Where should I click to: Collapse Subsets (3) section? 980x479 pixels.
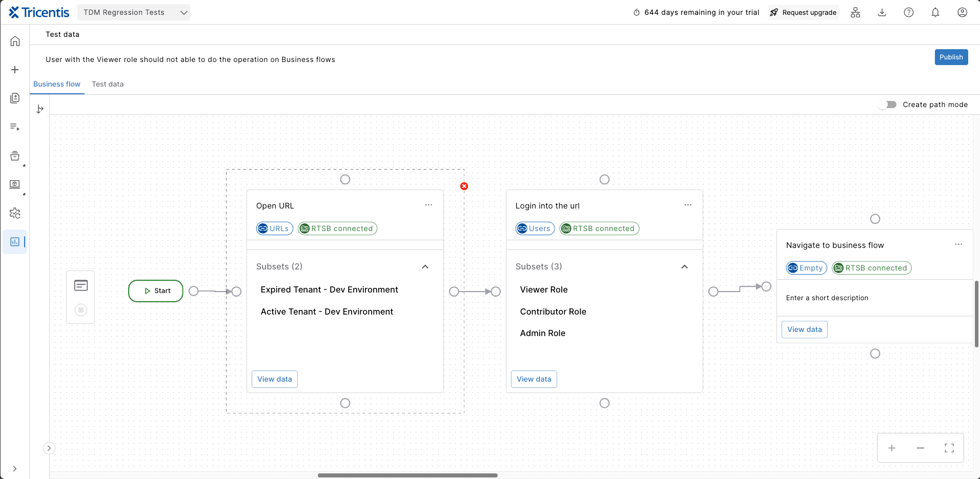pos(684,267)
